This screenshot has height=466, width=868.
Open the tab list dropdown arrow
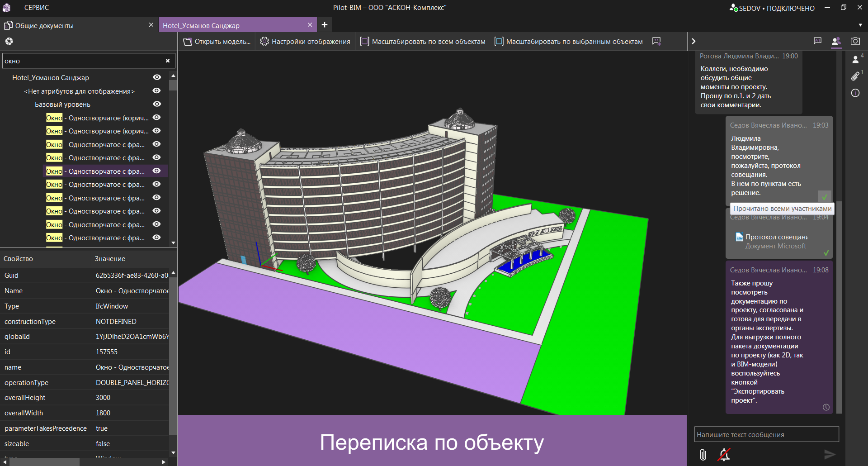pos(860,25)
